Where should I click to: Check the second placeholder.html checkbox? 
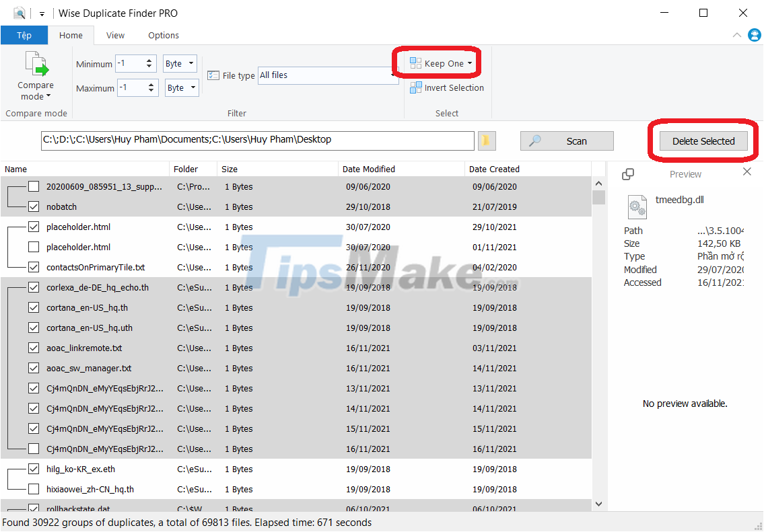pos(34,247)
